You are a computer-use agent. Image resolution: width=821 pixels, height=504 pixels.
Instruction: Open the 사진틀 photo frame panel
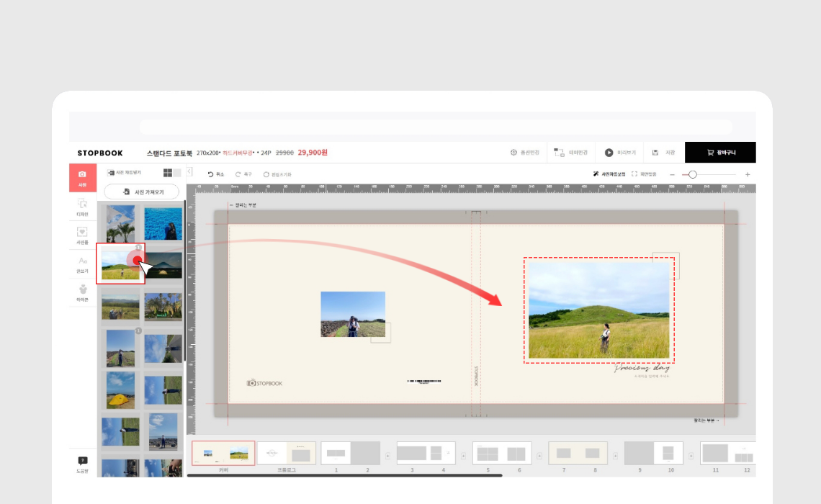coord(82,235)
